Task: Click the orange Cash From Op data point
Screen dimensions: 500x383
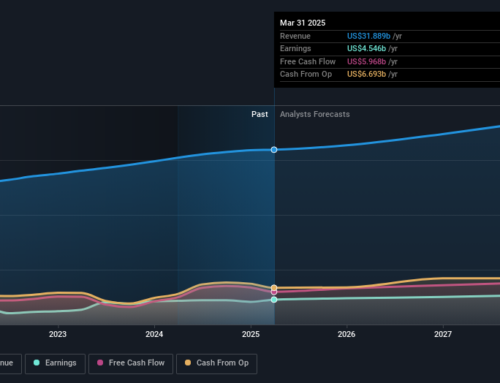Action: pyautogui.click(x=274, y=287)
